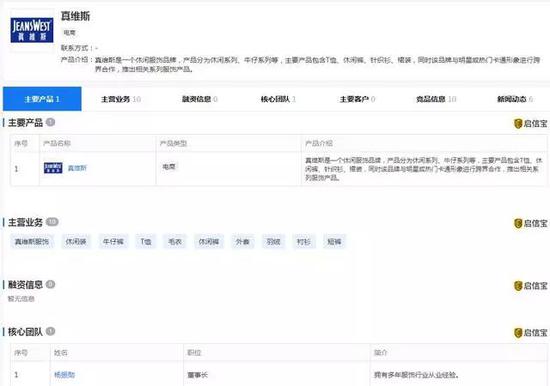Click the small JeansWest thumbnail in product row
550x386 pixels.
tap(53, 168)
